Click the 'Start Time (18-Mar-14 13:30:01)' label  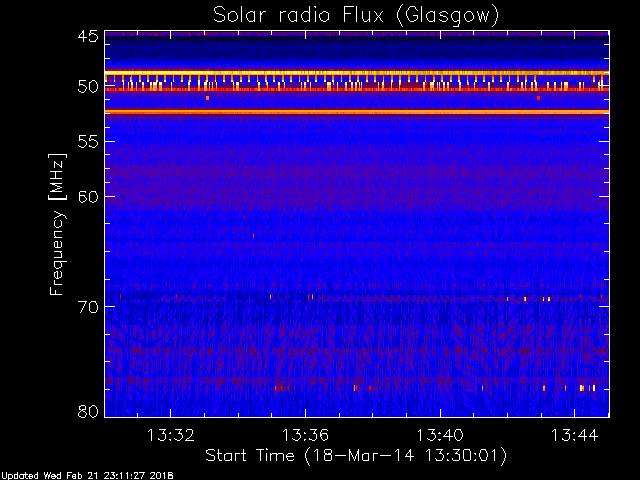[356, 456]
